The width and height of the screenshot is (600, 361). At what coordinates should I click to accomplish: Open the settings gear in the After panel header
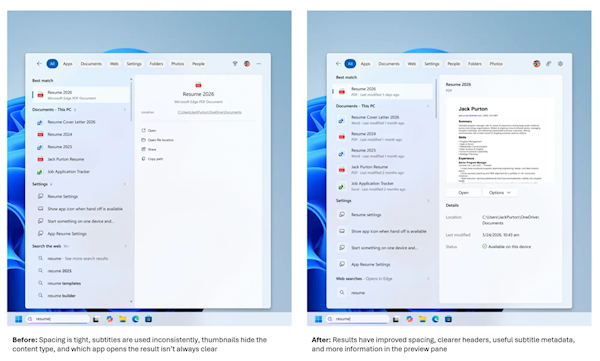[x=560, y=64]
